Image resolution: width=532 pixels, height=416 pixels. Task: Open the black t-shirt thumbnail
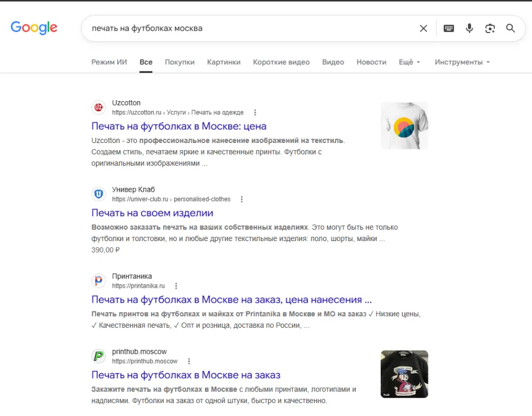click(x=405, y=374)
